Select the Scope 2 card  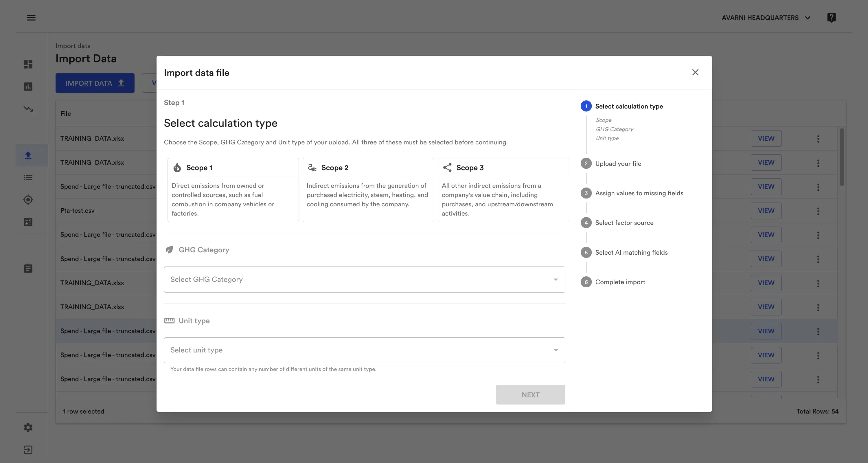pyautogui.click(x=368, y=190)
